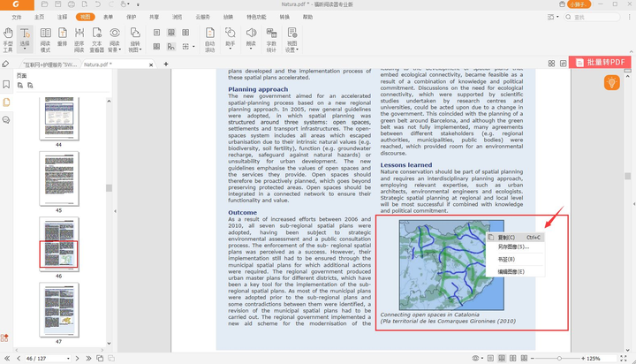
Task: Switch to continuous facing layout in ribbon
Action: pyautogui.click(x=156, y=47)
